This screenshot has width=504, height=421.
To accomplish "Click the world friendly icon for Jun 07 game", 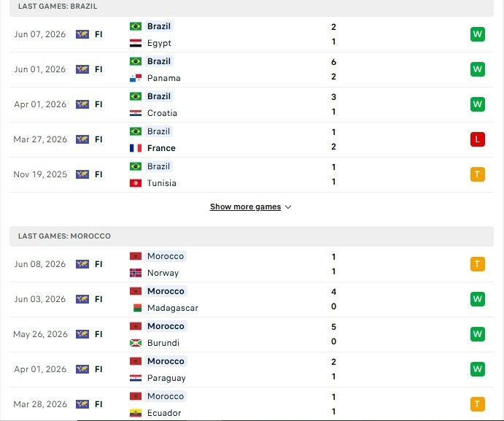I will [x=82, y=34].
